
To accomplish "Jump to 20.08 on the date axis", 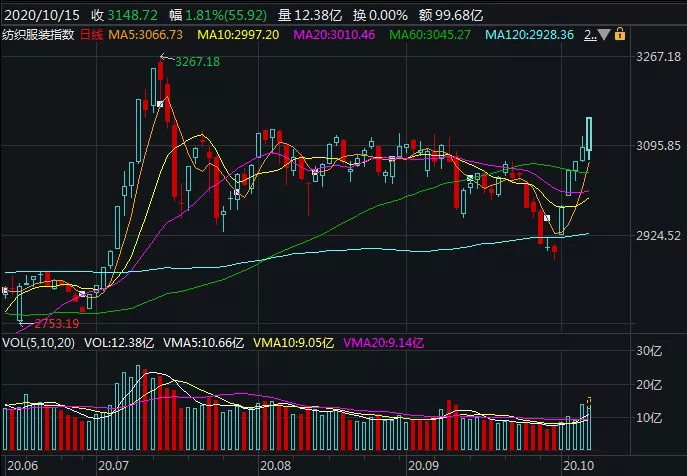I will [276, 465].
